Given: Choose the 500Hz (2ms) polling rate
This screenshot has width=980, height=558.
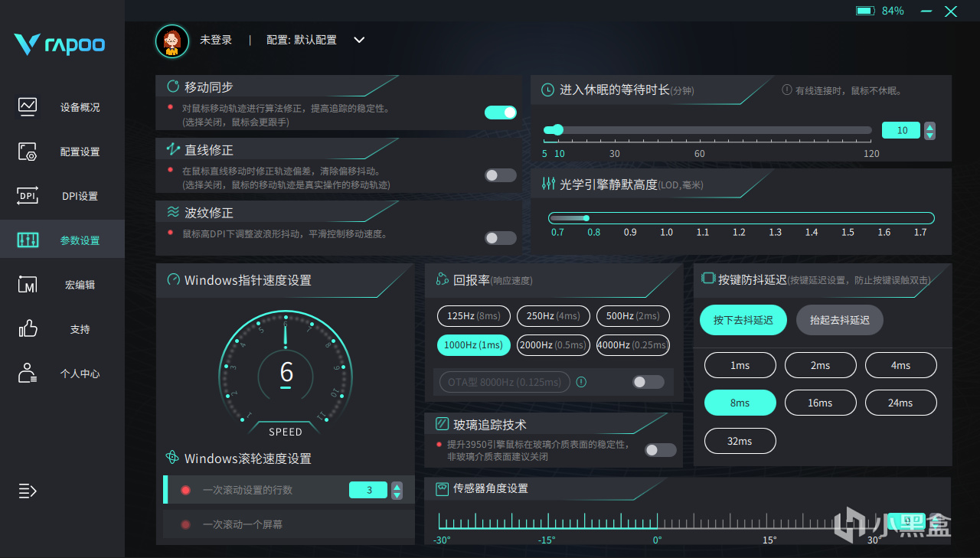Looking at the screenshot, I should coord(632,315).
